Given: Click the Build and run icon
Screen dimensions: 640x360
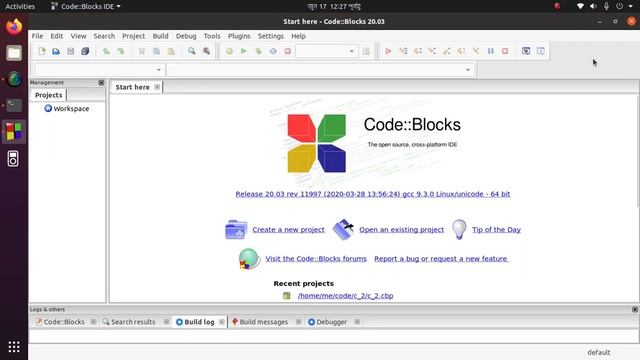Looking at the screenshot, I should (x=258, y=51).
